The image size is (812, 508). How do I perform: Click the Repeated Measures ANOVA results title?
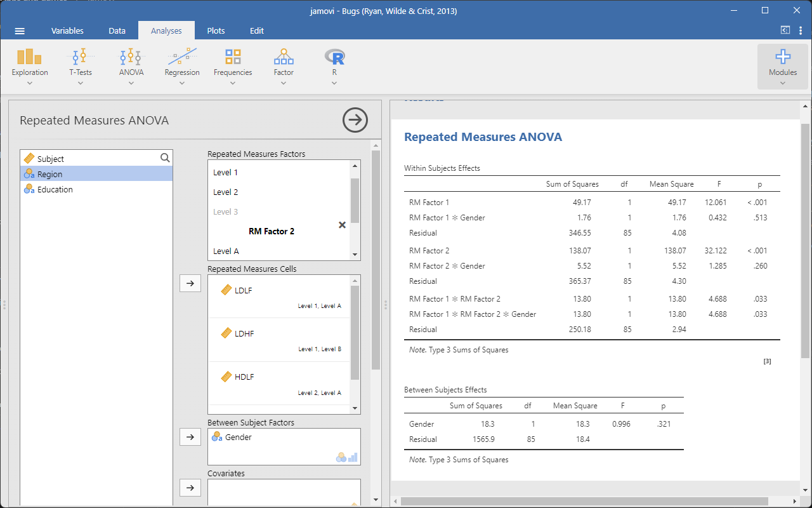[x=483, y=137]
